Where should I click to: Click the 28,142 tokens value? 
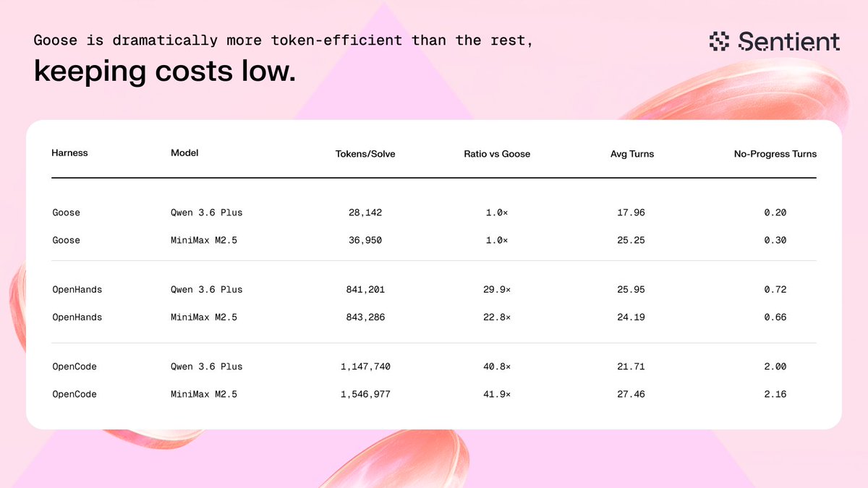point(365,213)
